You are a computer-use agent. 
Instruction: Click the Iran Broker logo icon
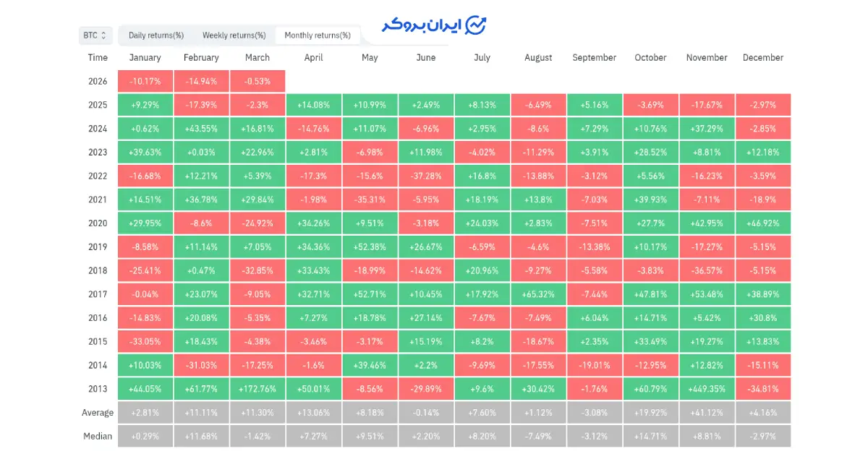click(476, 24)
